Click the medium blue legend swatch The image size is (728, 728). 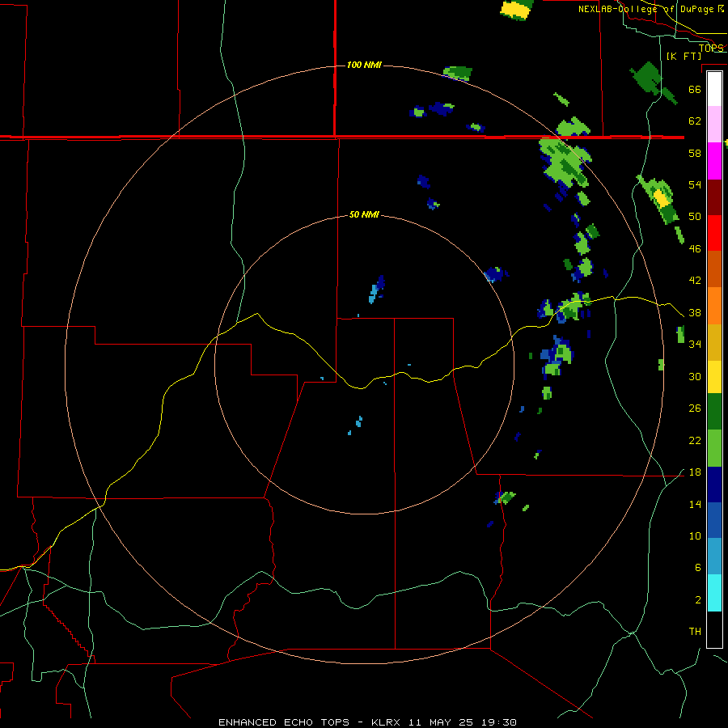click(714, 520)
